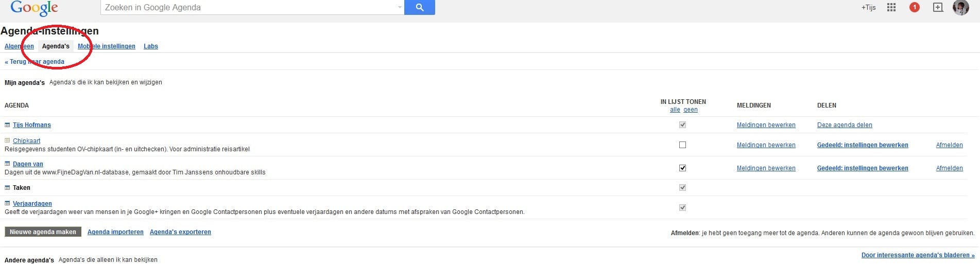The height and width of the screenshot is (267, 980).
Task: Click calendar icon beside Tijs Hofmans
Action: pyautogui.click(x=7, y=125)
